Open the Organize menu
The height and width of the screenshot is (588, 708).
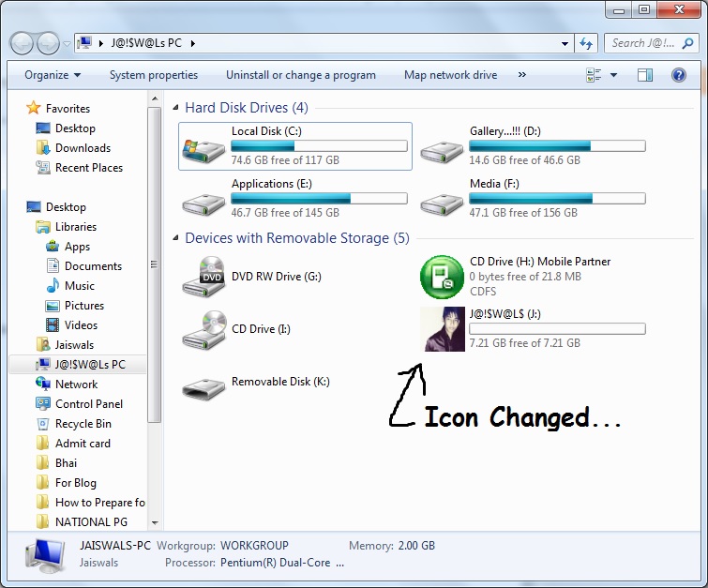(x=53, y=75)
